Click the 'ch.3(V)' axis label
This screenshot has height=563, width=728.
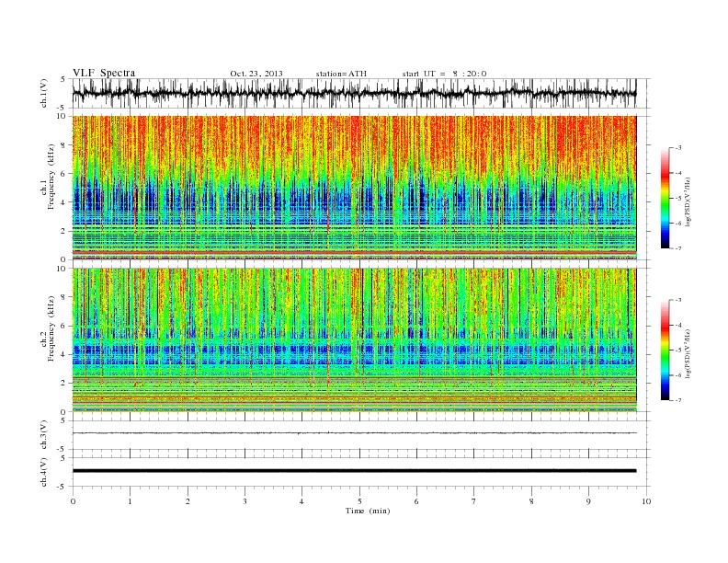pos(44,435)
